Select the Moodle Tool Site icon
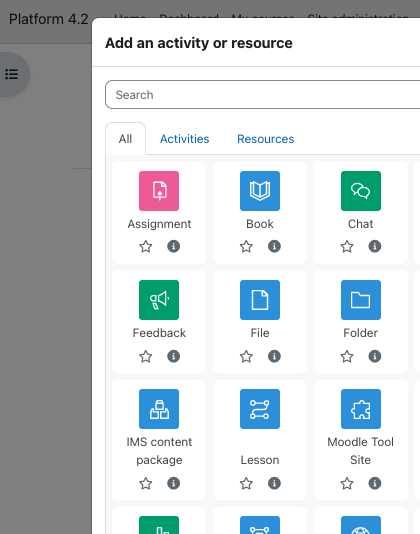 pyautogui.click(x=361, y=409)
